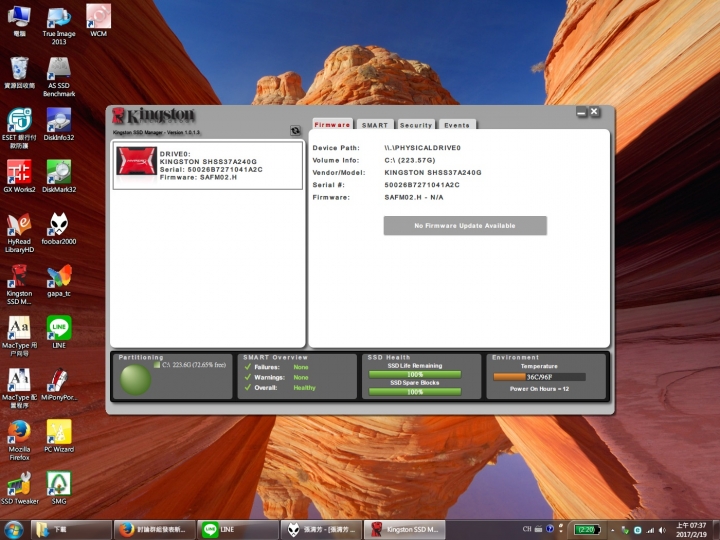The image size is (720, 540).
Task: Open the Computer desktop icon
Action: [x=19, y=20]
